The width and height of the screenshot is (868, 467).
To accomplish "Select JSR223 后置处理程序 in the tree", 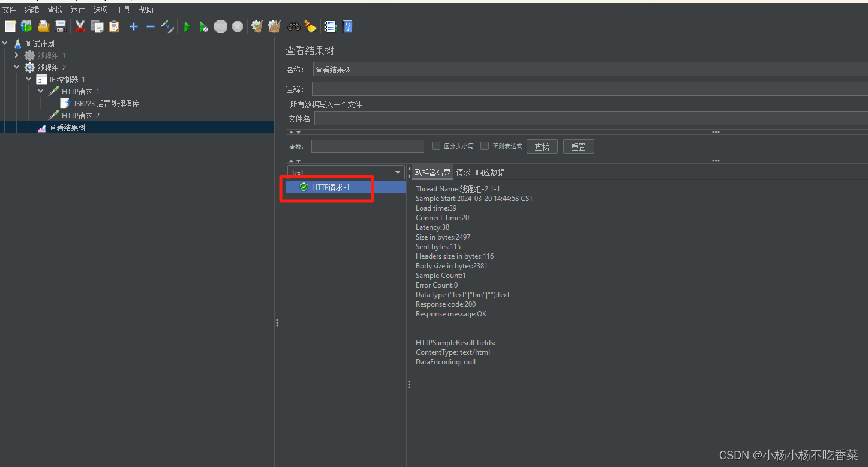I will [x=106, y=104].
